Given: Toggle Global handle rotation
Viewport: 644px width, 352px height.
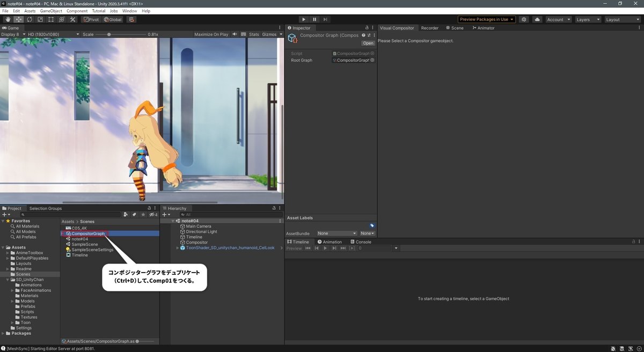Looking at the screenshot, I should tap(113, 19).
